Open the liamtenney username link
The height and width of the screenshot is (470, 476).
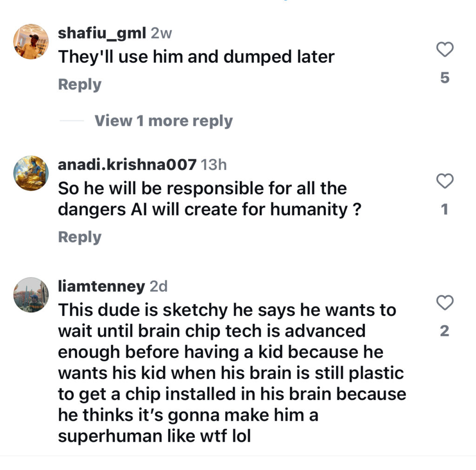coord(101,287)
